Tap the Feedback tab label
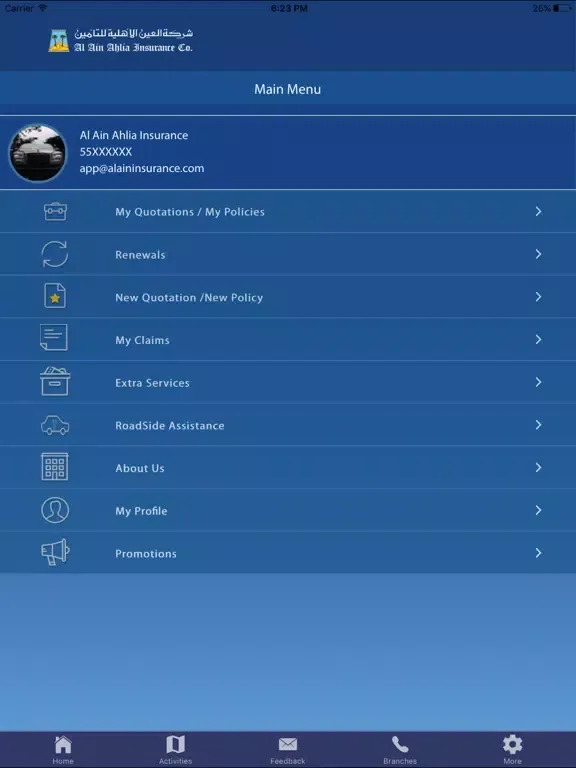Viewport: 576px width, 768px height. point(288,761)
